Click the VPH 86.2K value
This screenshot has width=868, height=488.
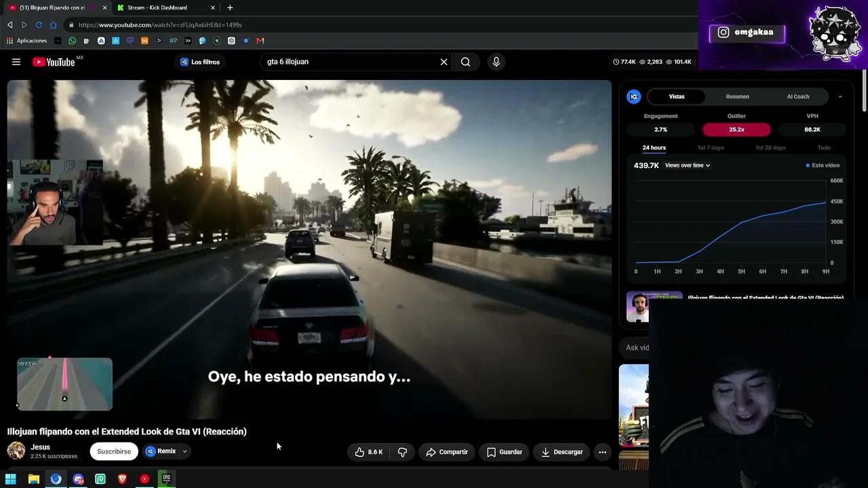click(x=812, y=129)
